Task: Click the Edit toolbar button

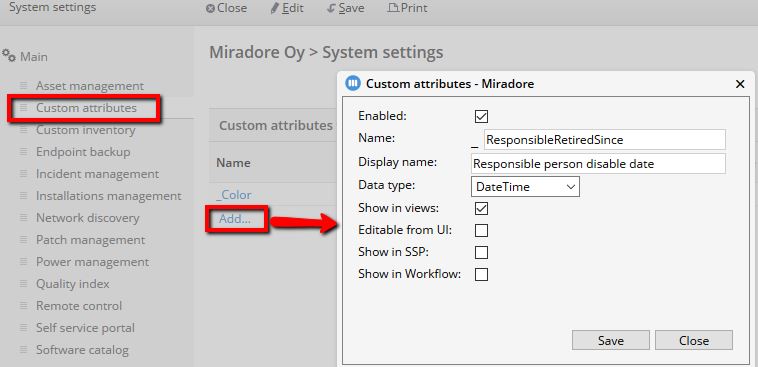Action: coord(287,8)
